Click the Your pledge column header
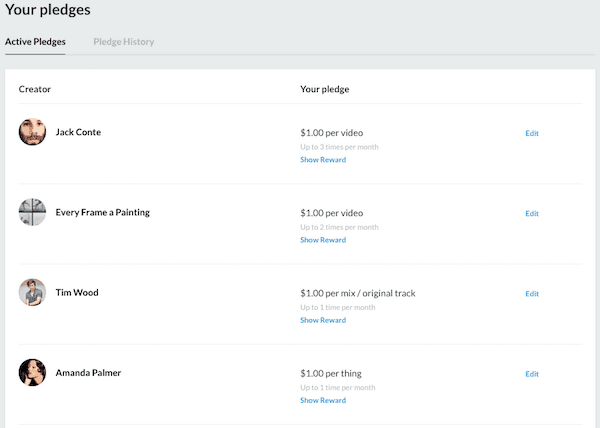600x428 pixels. (324, 89)
